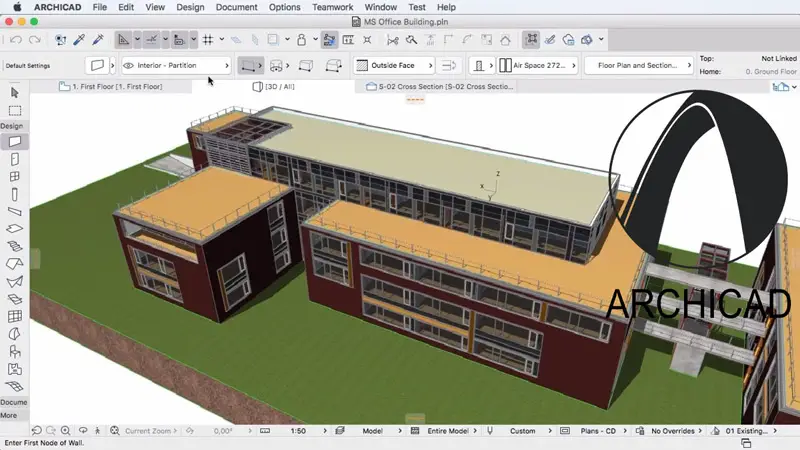Select the Arrow tool in the toolbox

pyautogui.click(x=15, y=93)
